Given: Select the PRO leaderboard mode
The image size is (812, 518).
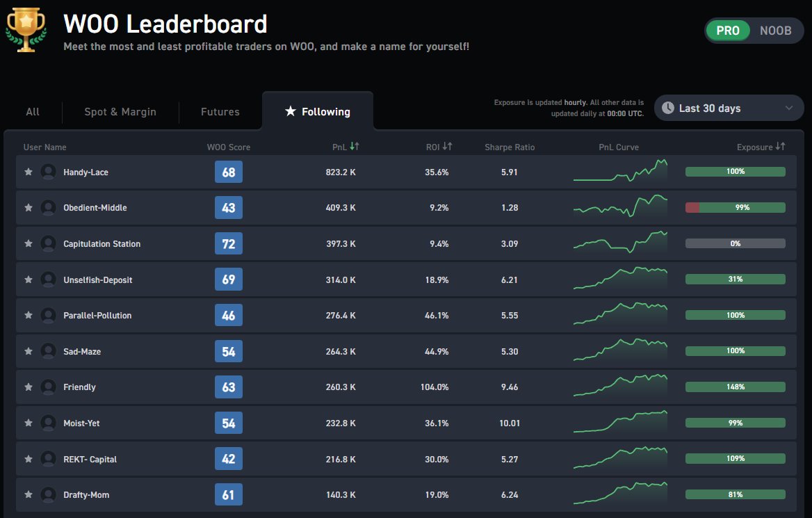Looking at the screenshot, I should pos(728,31).
